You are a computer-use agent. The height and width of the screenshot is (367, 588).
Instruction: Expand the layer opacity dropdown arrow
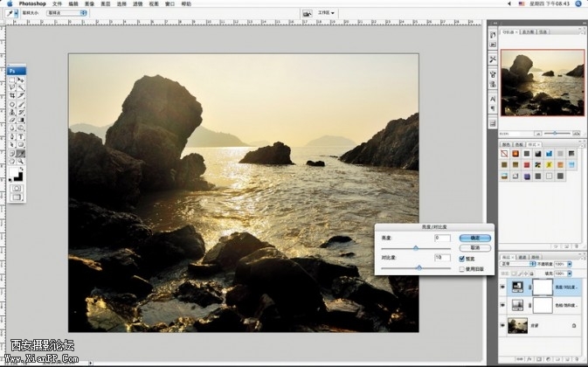571,263
